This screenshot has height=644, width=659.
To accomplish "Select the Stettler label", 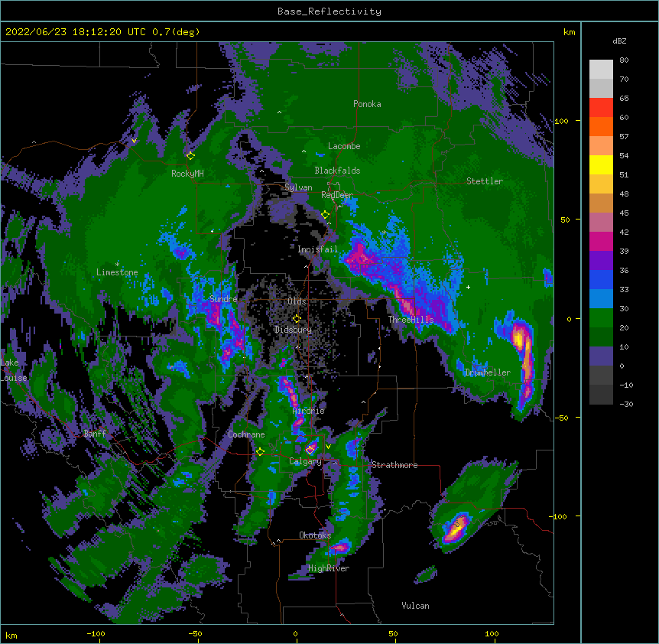I will pos(485,181).
